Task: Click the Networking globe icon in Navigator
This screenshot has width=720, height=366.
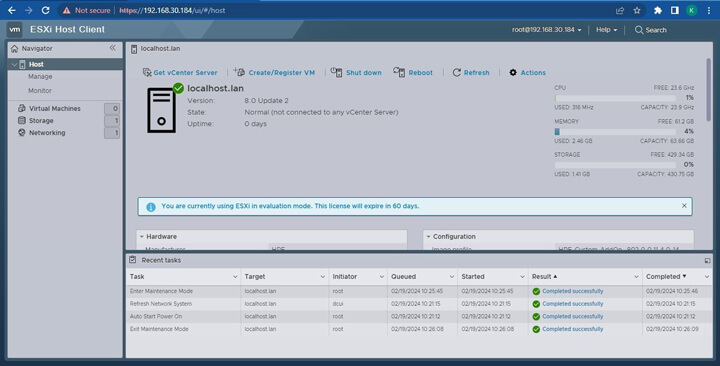Action: pos(22,132)
